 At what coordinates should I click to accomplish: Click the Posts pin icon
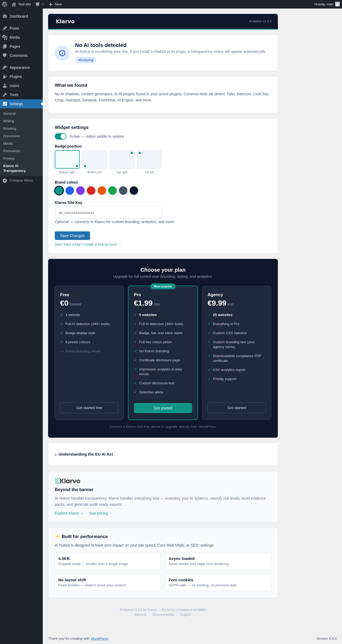[5, 28]
